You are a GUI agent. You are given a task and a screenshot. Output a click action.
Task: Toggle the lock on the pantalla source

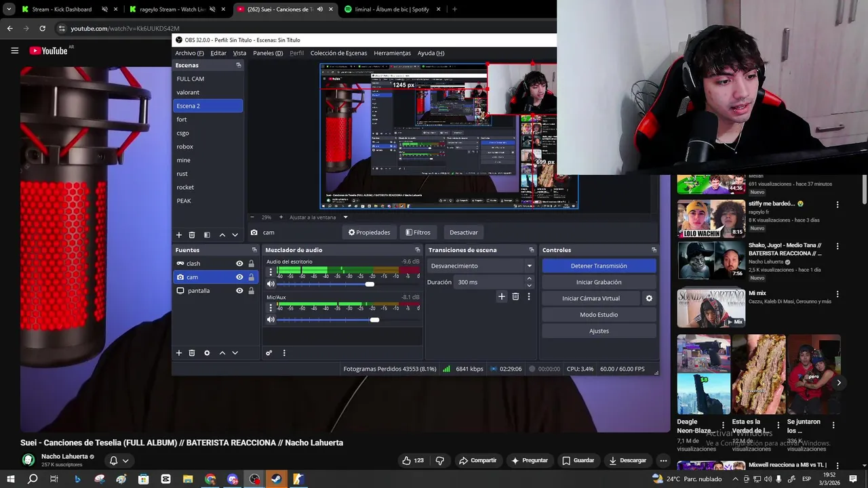coord(252,291)
